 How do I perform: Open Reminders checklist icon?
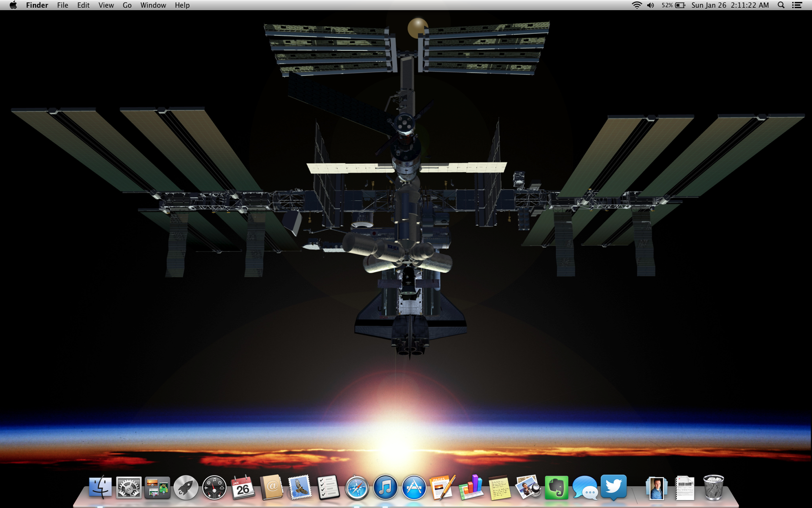coord(328,487)
